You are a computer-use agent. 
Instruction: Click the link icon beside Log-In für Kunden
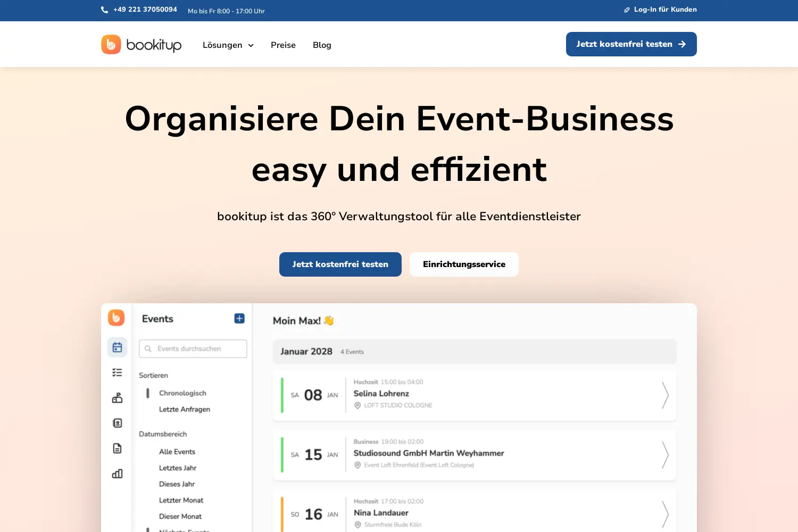627,10
